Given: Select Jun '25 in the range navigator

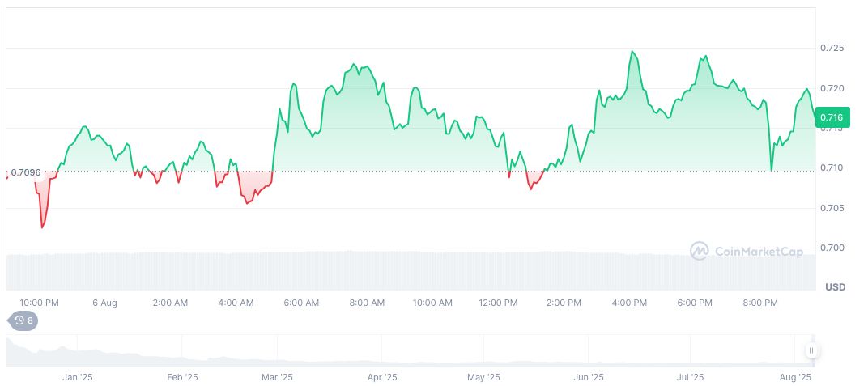Looking at the screenshot, I should click(x=589, y=376).
